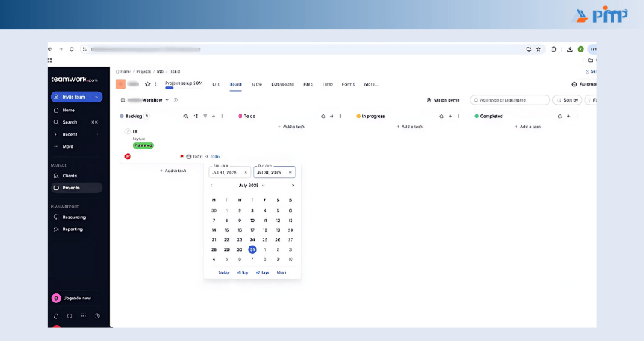Click the automation icon in To do column
Screen dimensions: 644x341
324,116
